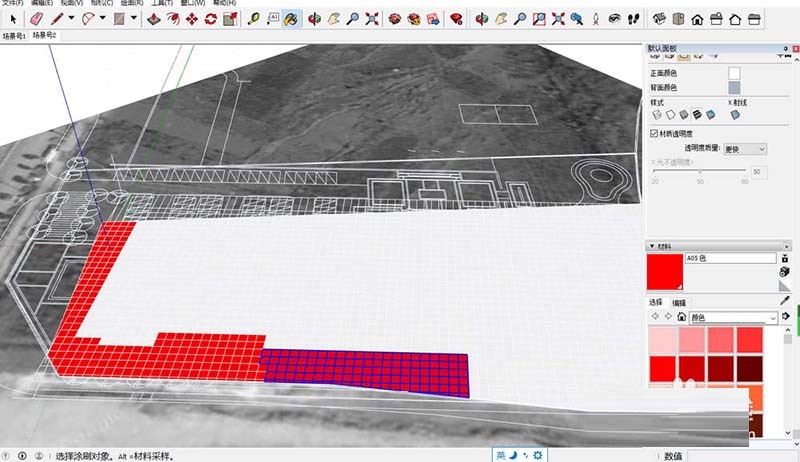Viewport: 800px width, 462px height.
Task: Open the 3D Warehouse icon
Action: click(394, 19)
